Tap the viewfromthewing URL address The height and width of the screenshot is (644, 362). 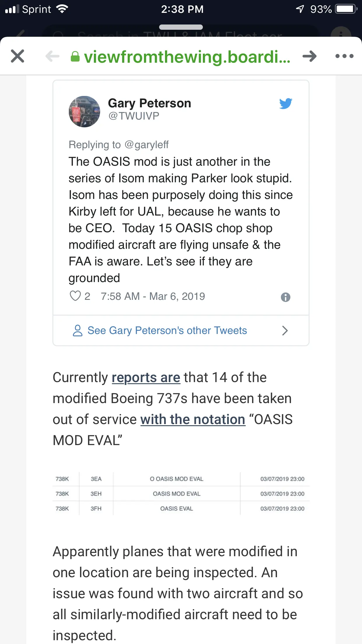click(187, 57)
